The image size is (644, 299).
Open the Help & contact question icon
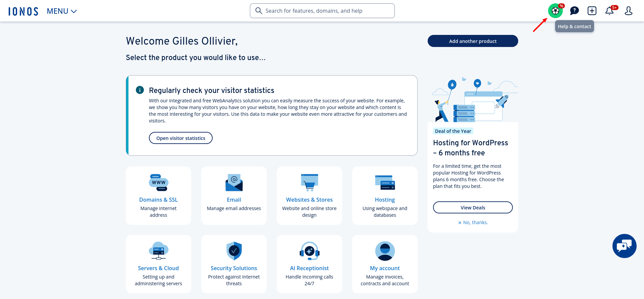574,11
